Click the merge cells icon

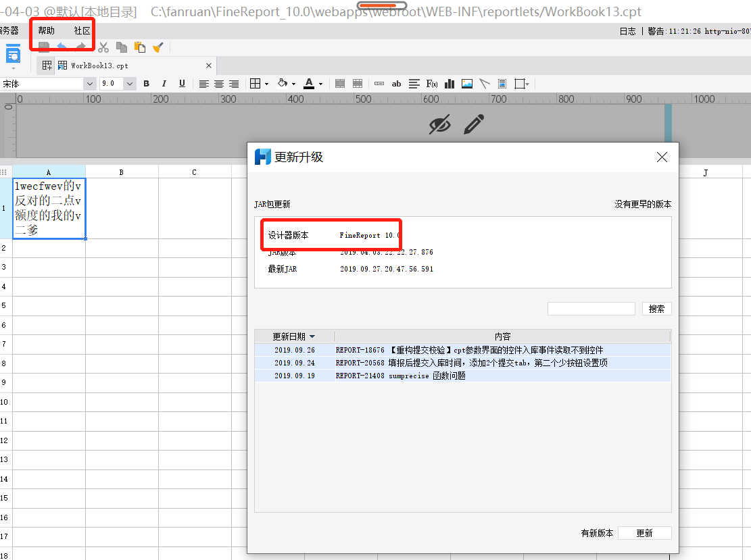coord(340,84)
